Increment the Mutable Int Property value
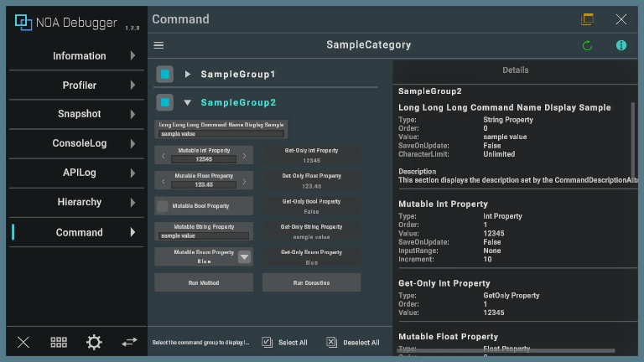The width and height of the screenshot is (644, 362). pyautogui.click(x=244, y=156)
